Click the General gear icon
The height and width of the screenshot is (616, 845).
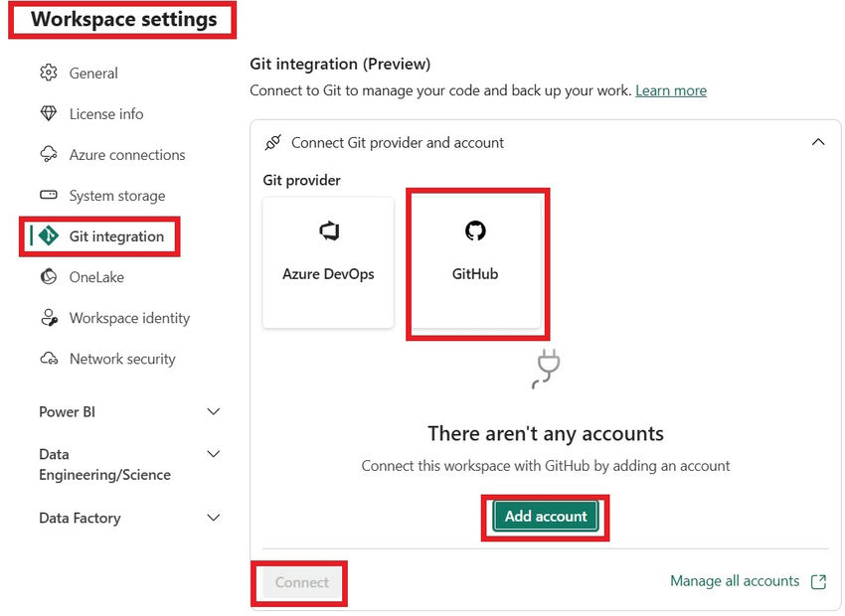point(48,73)
